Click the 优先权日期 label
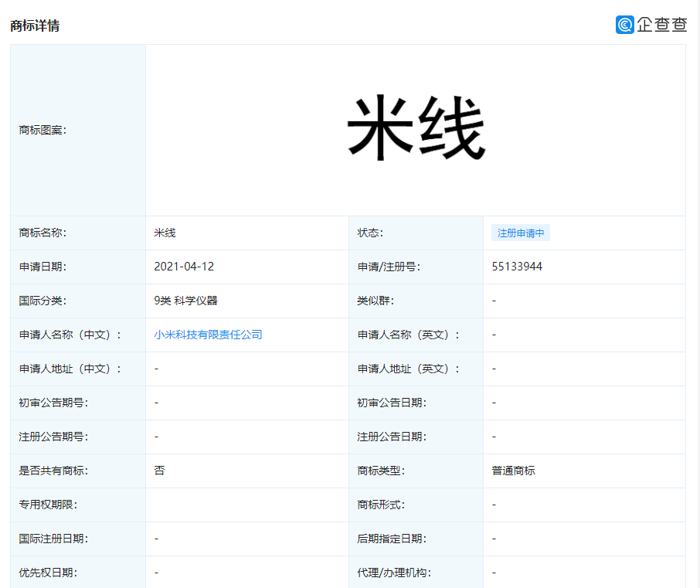The image size is (700, 588). [x=48, y=573]
